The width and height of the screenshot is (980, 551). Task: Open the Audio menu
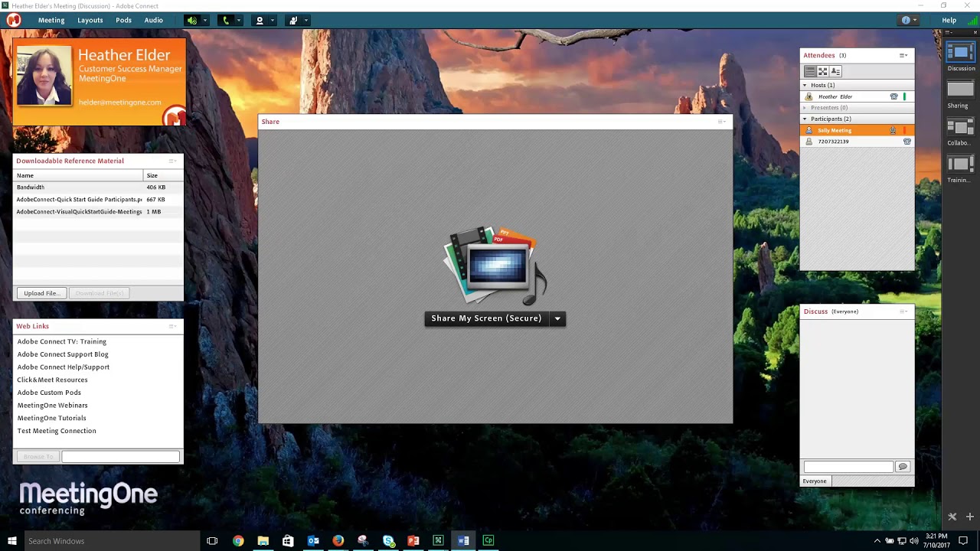coord(153,21)
